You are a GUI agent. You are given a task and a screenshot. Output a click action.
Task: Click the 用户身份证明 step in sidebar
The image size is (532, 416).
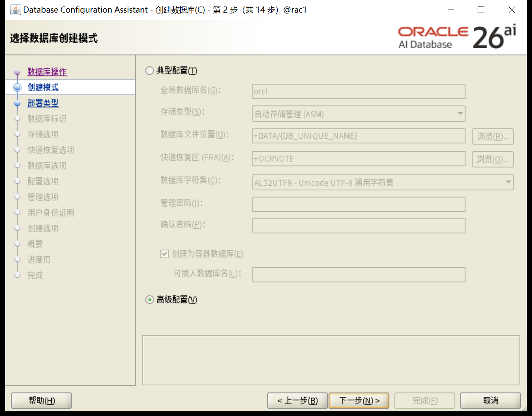pos(51,213)
